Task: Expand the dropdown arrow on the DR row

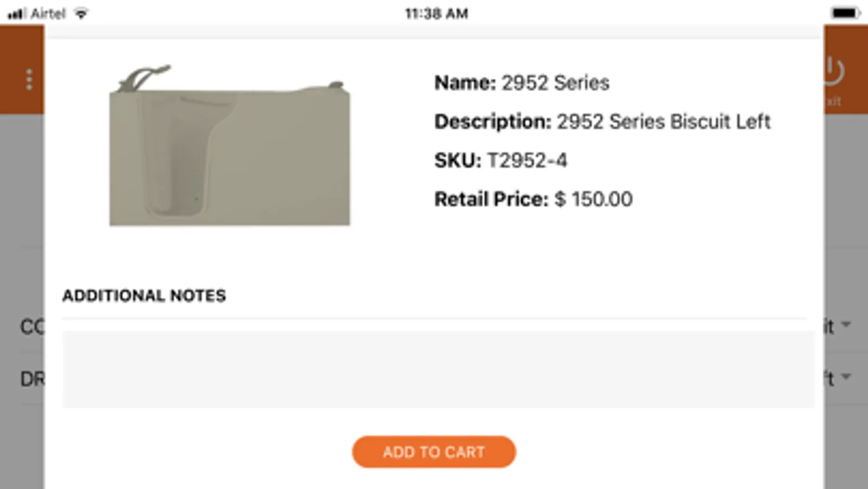Action: (846, 376)
